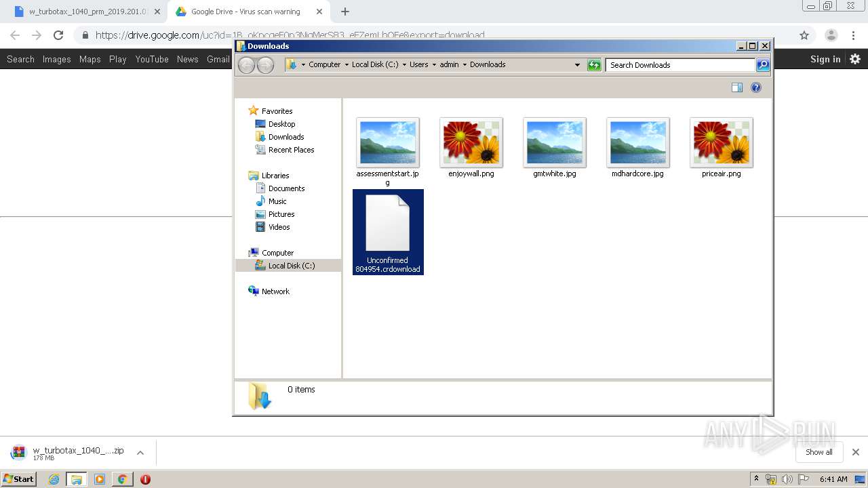Toggle the preview pane icon
Viewport: 868px width, 488px height.
point(737,87)
